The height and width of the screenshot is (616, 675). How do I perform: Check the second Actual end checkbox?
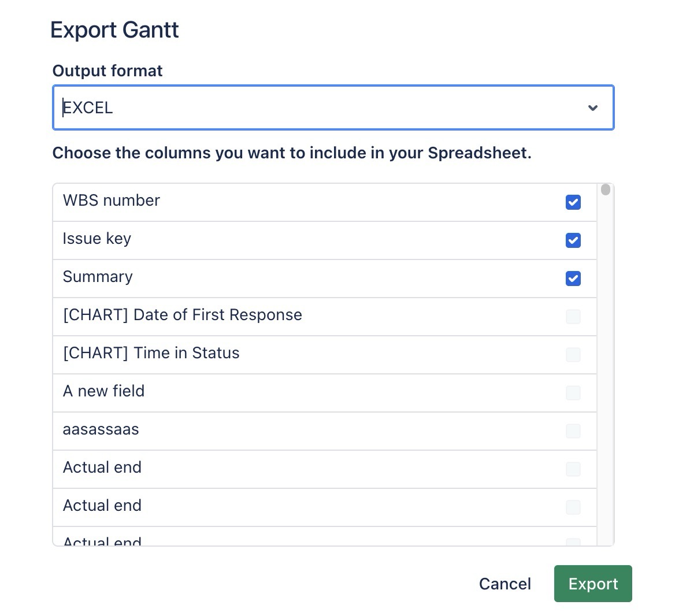573,507
